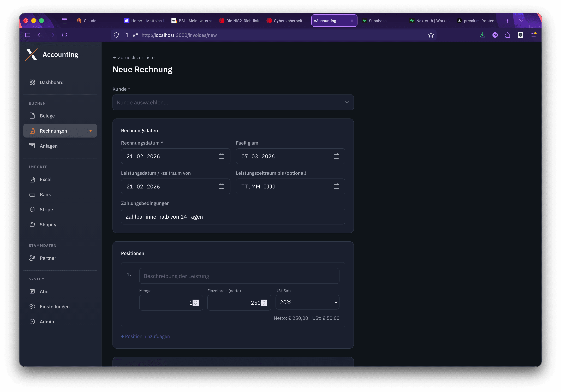
Task: Adjust Einzelpreis using stepper arrows
Action: click(264, 301)
